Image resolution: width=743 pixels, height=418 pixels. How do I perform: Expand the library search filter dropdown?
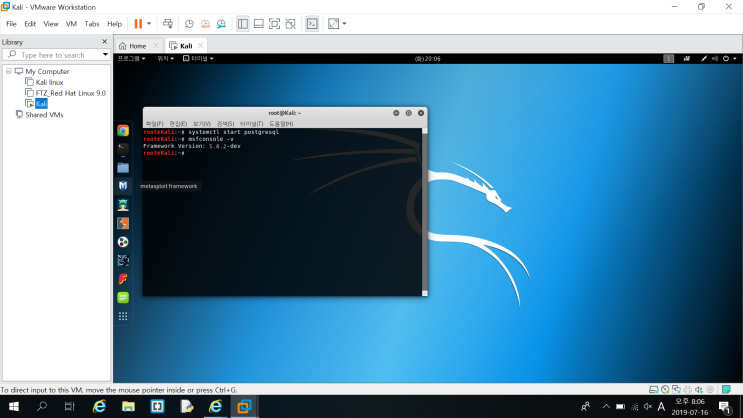point(105,55)
